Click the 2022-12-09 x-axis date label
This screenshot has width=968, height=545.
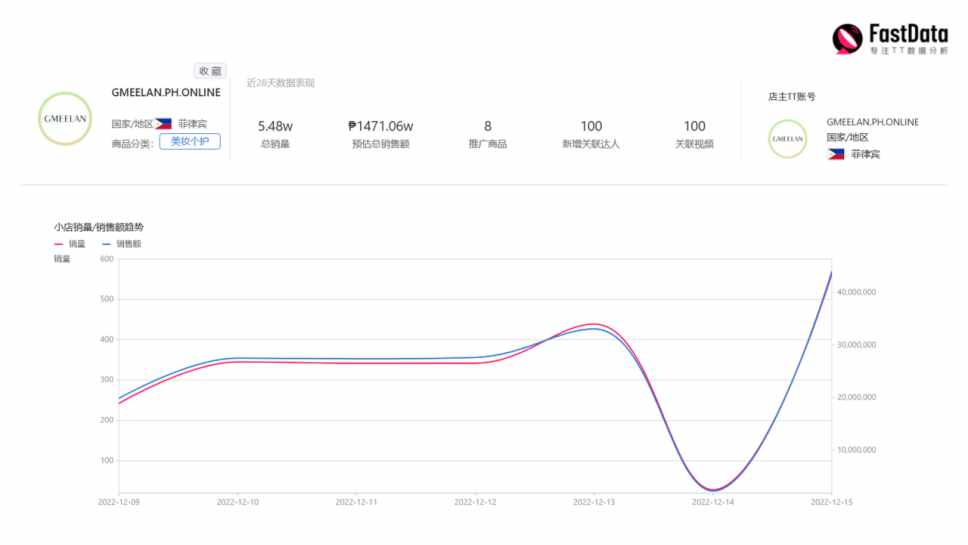[119, 502]
